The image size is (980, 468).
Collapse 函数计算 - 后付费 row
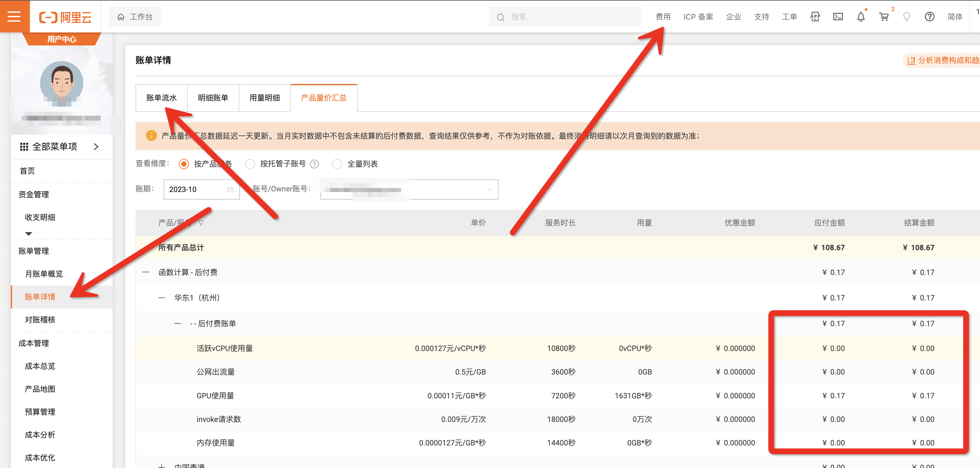point(146,272)
